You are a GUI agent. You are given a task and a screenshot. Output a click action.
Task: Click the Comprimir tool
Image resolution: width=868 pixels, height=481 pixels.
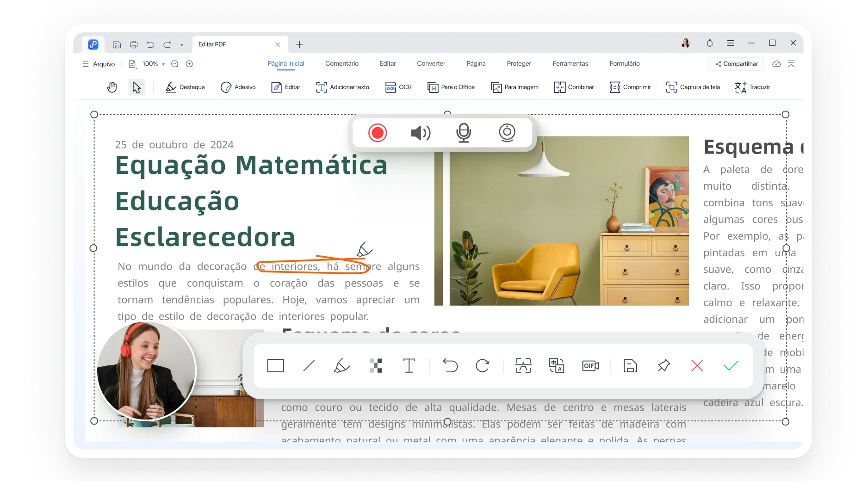tap(630, 87)
